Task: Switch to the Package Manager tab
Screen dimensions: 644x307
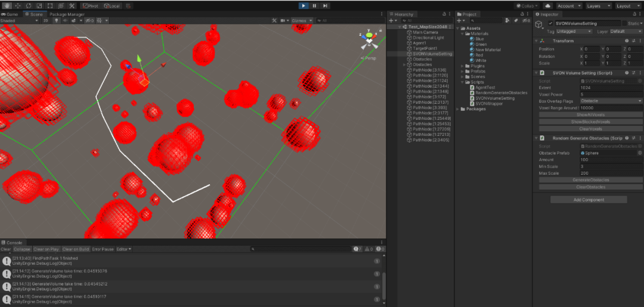Action: 67,14
